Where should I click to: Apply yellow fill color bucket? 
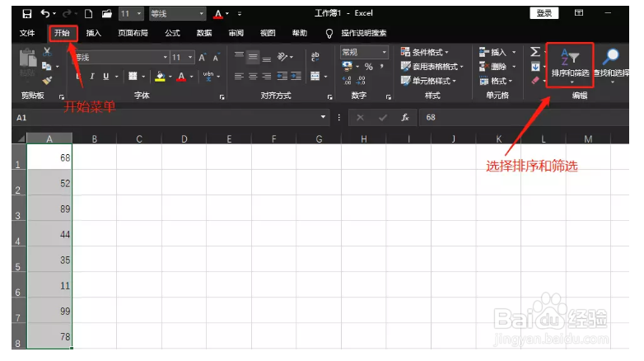point(160,77)
